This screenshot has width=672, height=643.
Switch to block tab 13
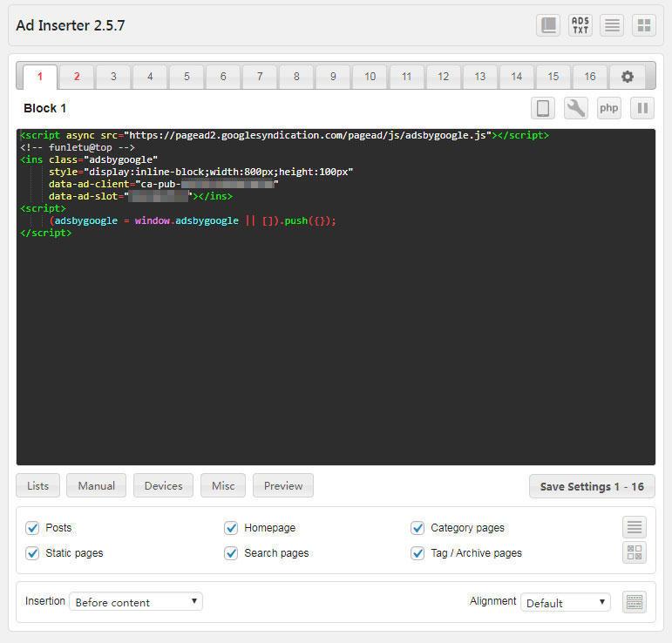(480, 77)
